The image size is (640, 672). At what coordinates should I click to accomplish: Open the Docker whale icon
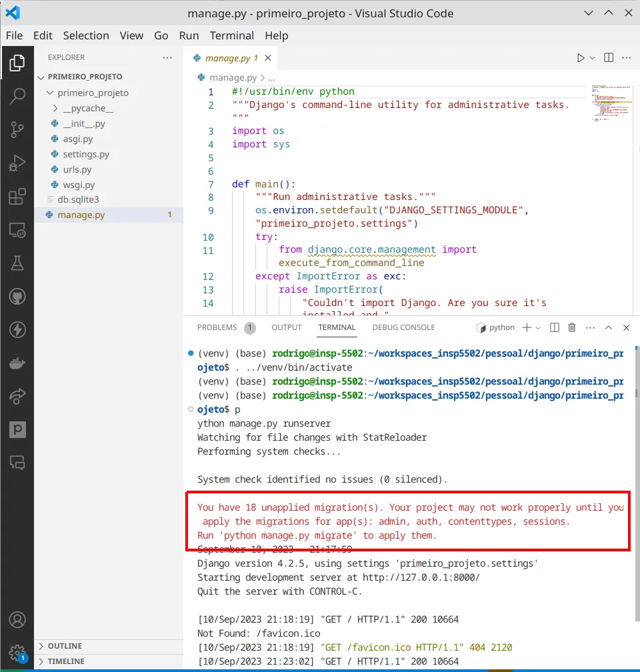point(17,363)
